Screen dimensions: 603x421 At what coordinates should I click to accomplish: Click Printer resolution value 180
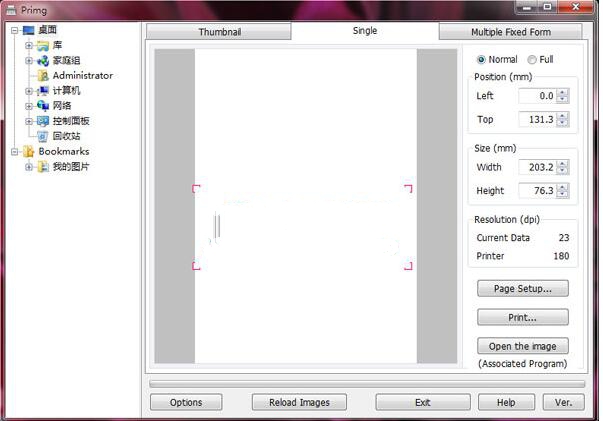pyautogui.click(x=561, y=256)
